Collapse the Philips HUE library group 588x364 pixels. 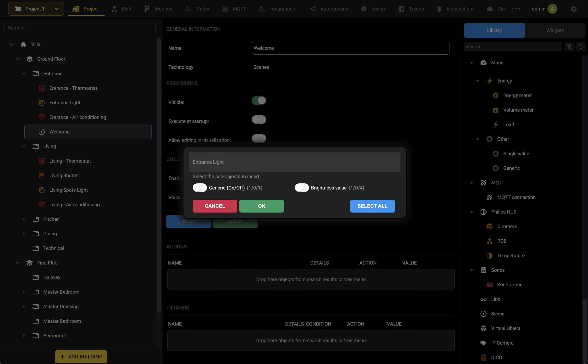click(x=471, y=212)
